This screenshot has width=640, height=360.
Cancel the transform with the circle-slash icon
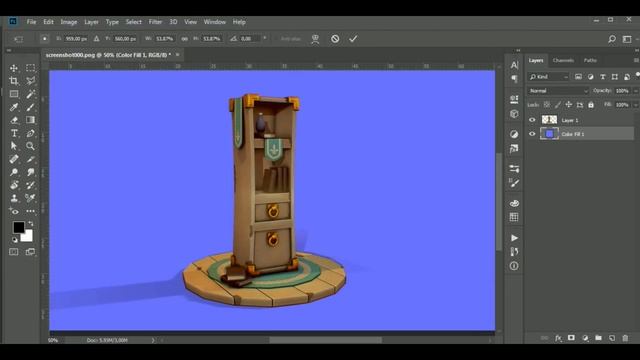click(335, 39)
